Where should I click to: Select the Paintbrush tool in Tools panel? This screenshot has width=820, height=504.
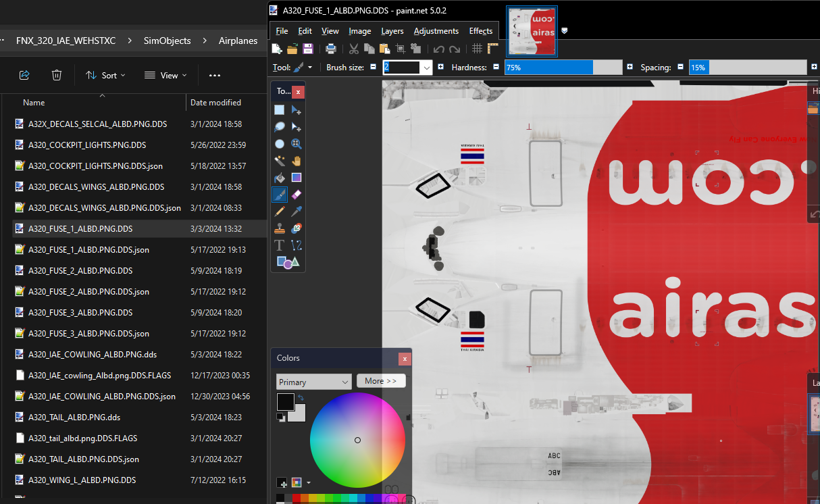280,195
